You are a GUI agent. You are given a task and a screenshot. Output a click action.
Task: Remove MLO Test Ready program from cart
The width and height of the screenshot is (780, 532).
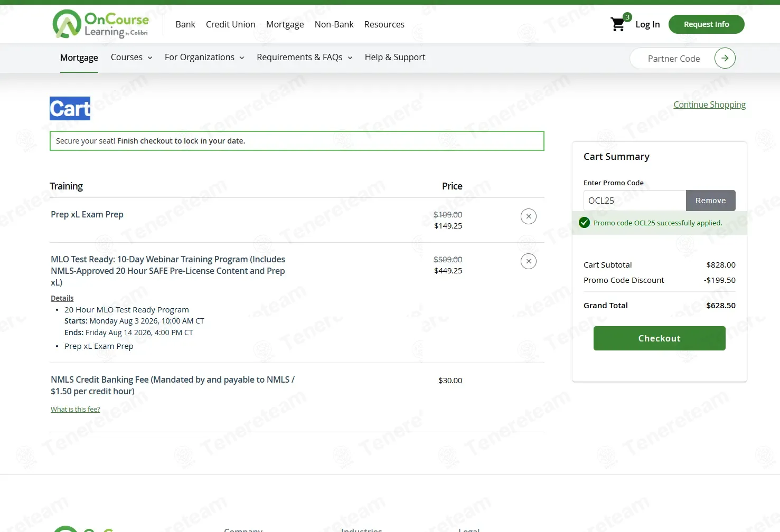[x=529, y=261]
